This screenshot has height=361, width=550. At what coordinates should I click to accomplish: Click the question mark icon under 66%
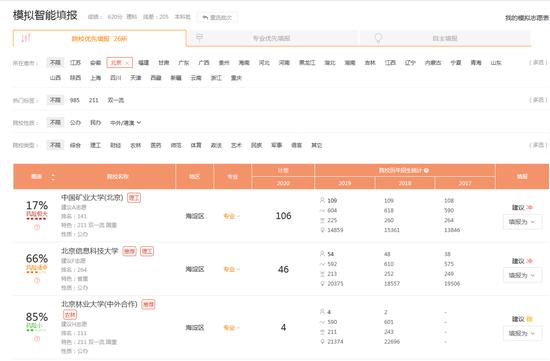point(37,280)
